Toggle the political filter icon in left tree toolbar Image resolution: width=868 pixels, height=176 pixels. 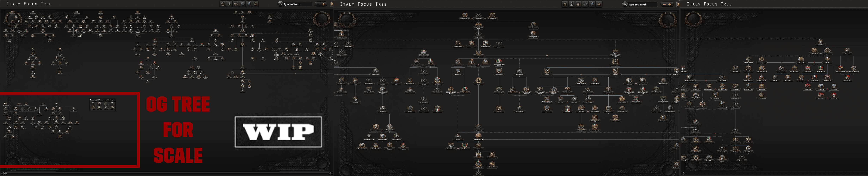click(222, 4)
